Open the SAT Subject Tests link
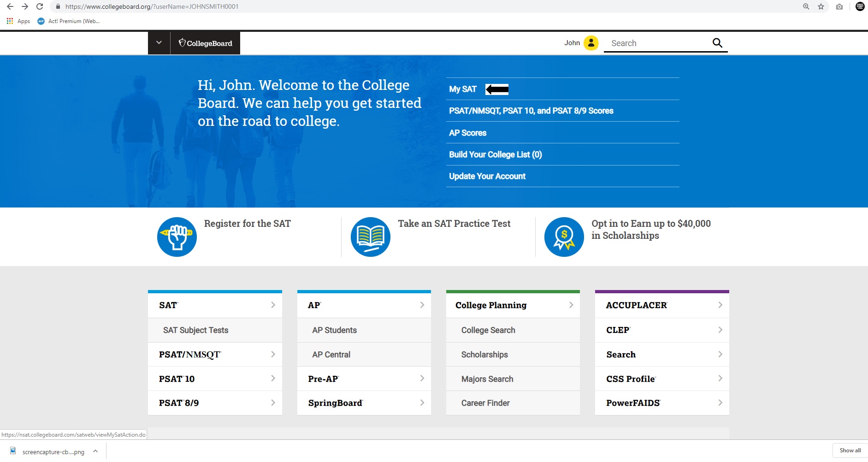This screenshot has height=462, width=868. coord(195,330)
